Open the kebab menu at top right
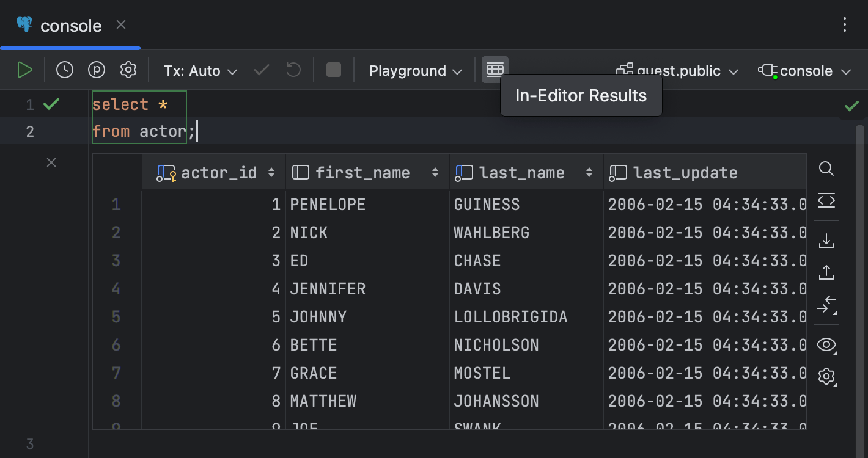Screen dimensions: 868x458 (845, 25)
